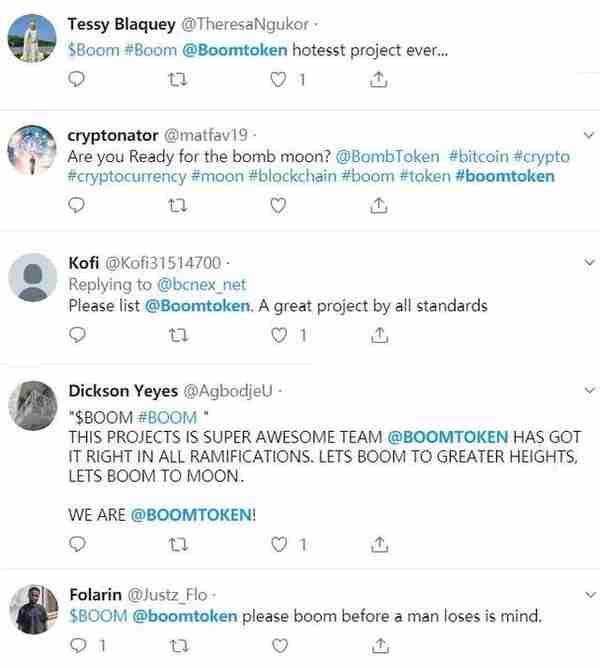Open the cryptonator tweet options chevron

(x=588, y=135)
